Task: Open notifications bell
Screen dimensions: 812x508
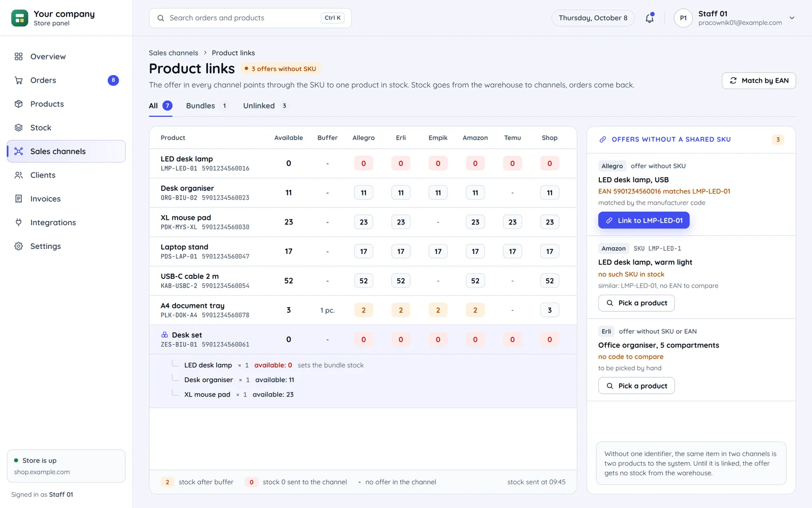Action: 650,18
